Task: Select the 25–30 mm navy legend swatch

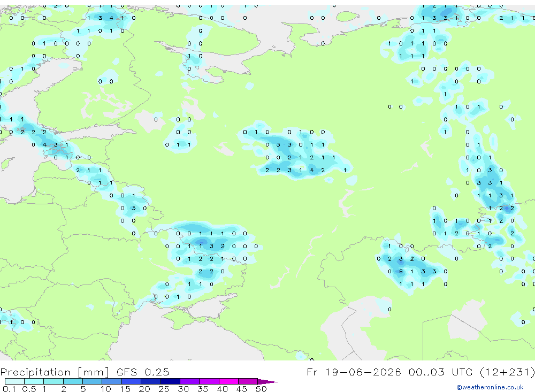Action: click(170, 381)
